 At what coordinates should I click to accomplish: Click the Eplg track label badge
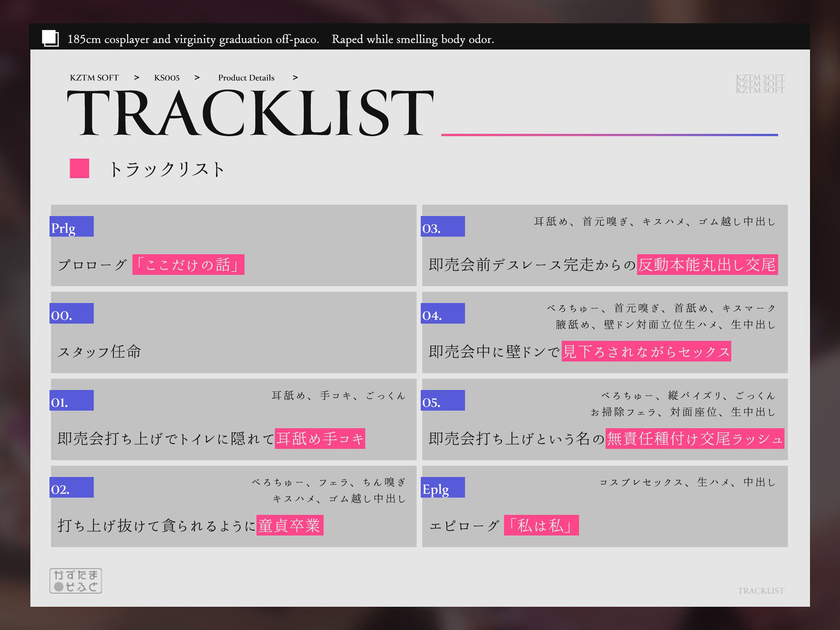(x=443, y=488)
